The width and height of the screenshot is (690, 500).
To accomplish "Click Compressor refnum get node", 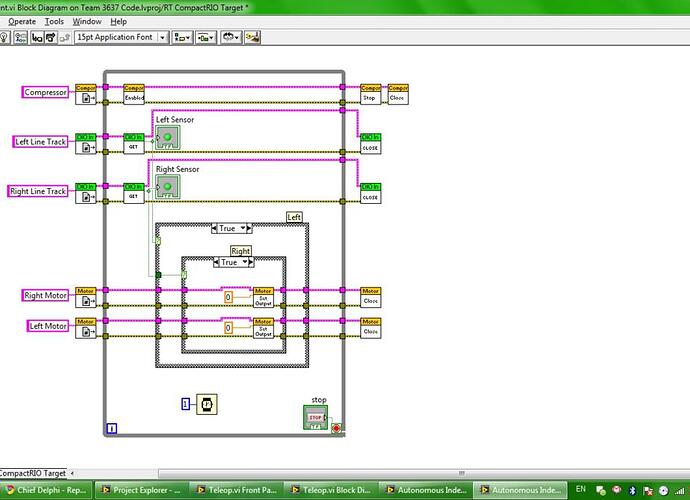I will (85, 94).
